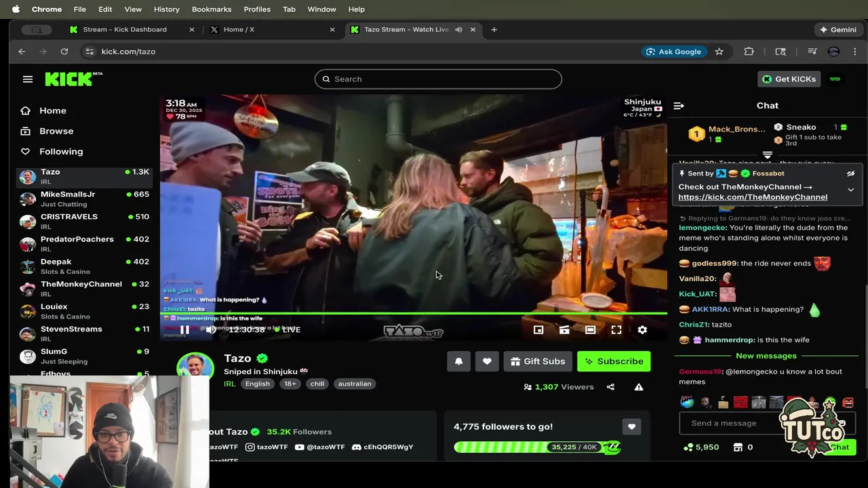Click New messages chat divider
The width and height of the screenshot is (868, 488).
tap(766, 356)
